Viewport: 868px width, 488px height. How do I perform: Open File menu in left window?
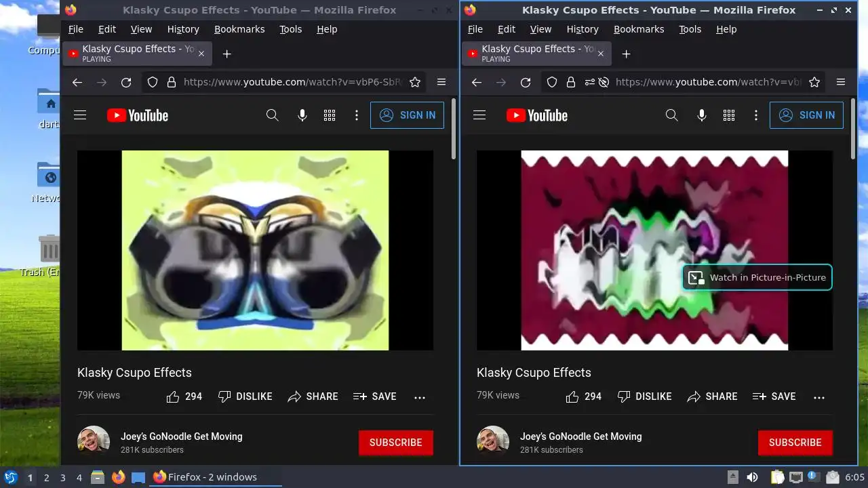(x=76, y=29)
